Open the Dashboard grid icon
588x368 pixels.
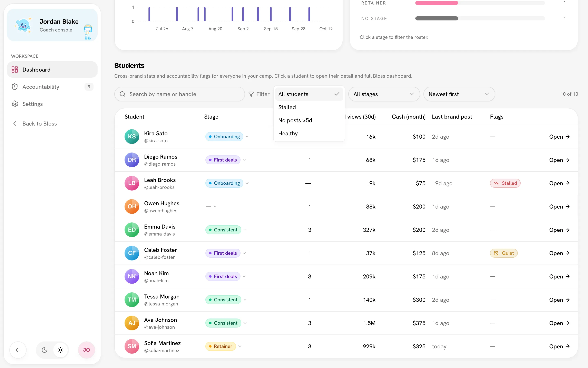pos(14,70)
